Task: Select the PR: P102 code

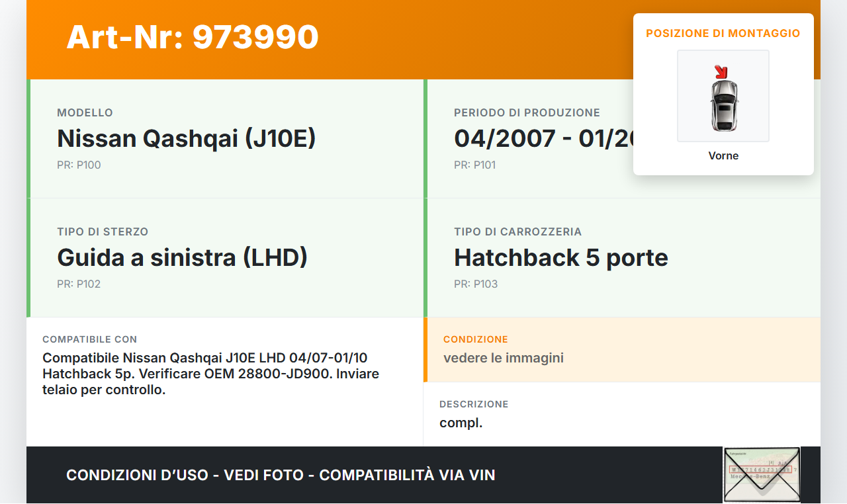Action: tap(79, 284)
